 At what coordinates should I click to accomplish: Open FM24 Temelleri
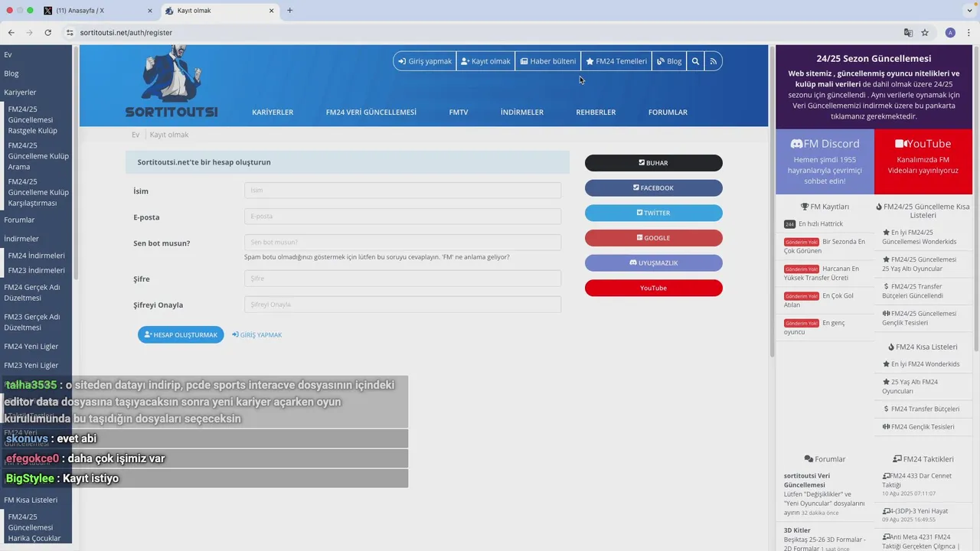click(x=616, y=61)
